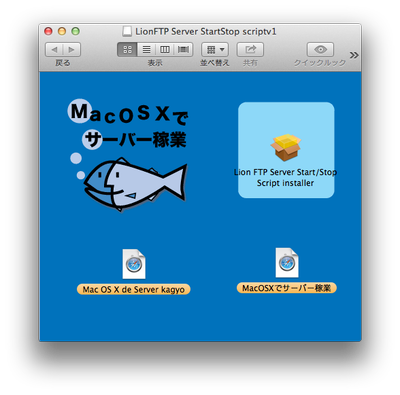The image size is (400, 395).
Task: Click the green zoom window button
Action: [x=76, y=31]
